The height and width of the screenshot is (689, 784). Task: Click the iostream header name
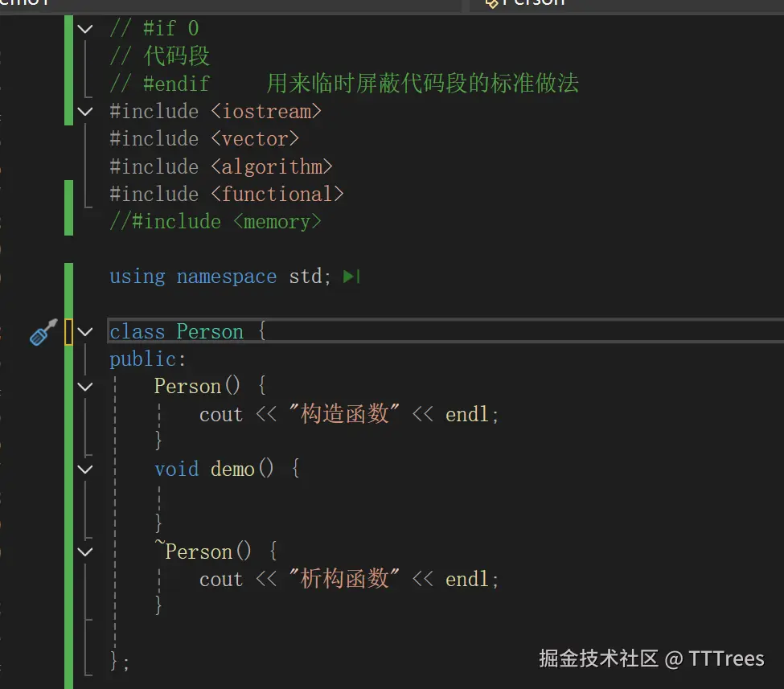tap(265, 112)
